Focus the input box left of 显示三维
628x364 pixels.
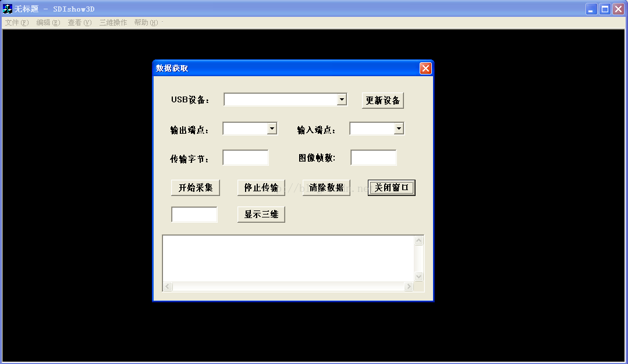point(194,215)
